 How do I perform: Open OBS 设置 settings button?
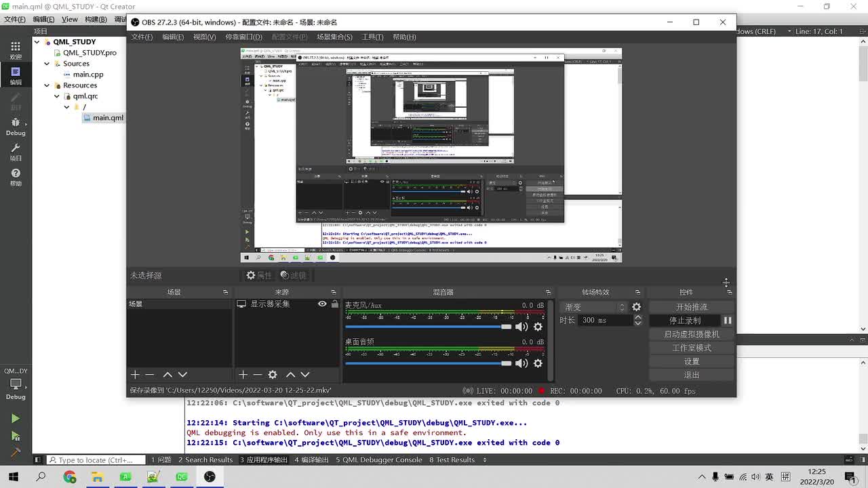coord(691,361)
